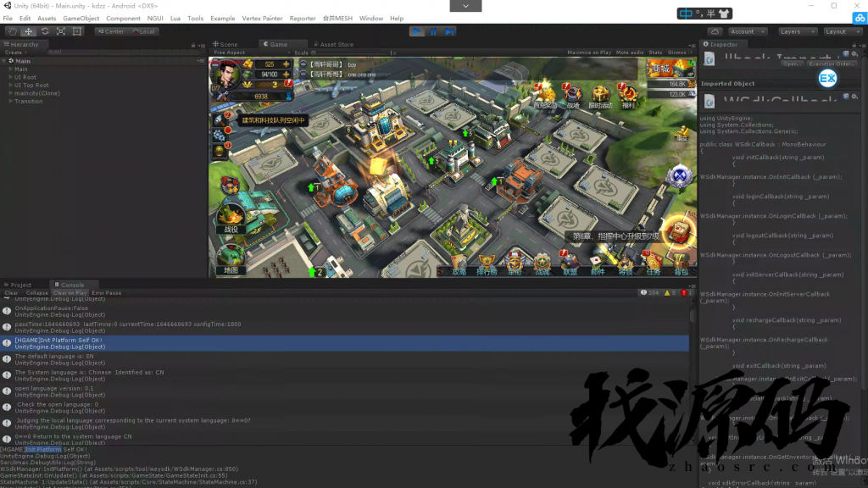Switch to the Asset Store tab
868x488 pixels.
click(x=333, y=44)
